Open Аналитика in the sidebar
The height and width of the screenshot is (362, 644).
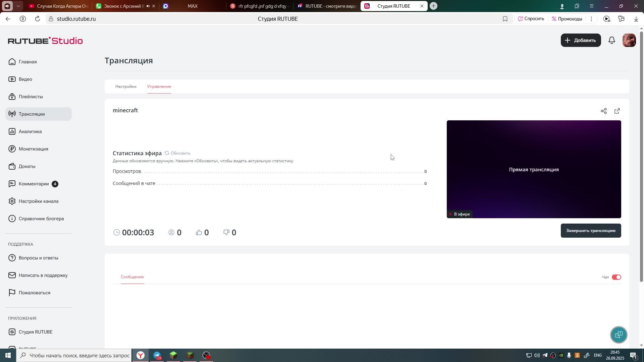(30, 131)
